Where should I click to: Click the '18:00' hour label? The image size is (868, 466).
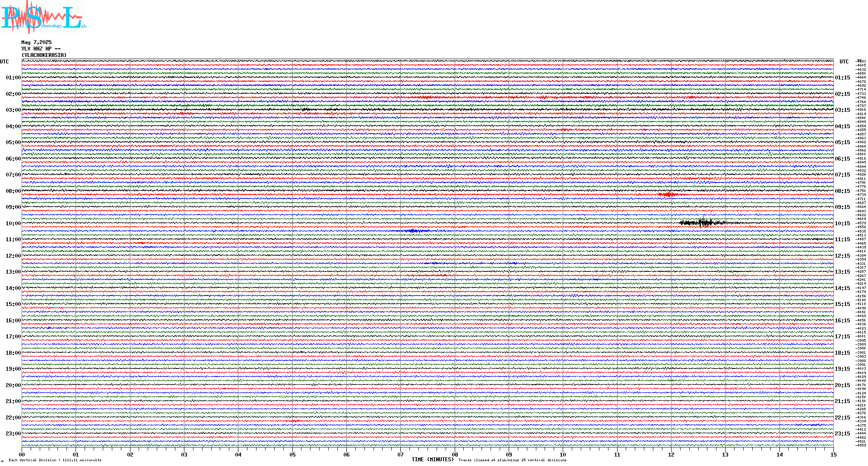(13, 353)
